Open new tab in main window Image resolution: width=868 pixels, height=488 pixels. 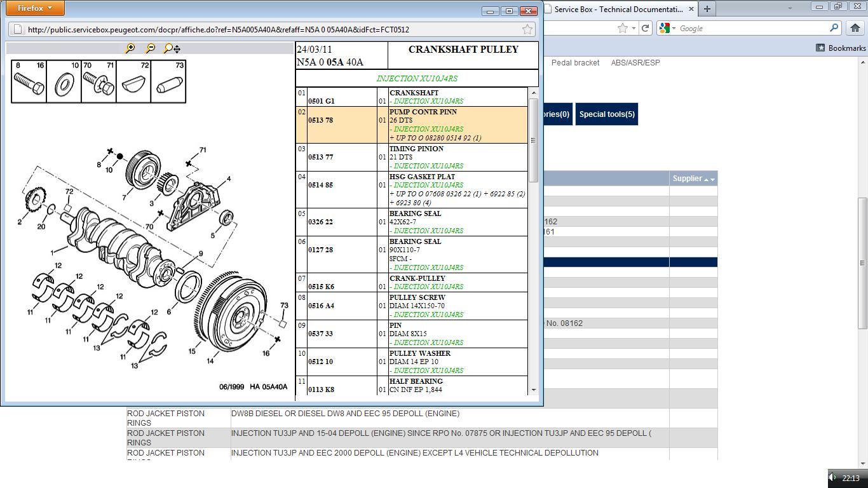click(707, 9)
